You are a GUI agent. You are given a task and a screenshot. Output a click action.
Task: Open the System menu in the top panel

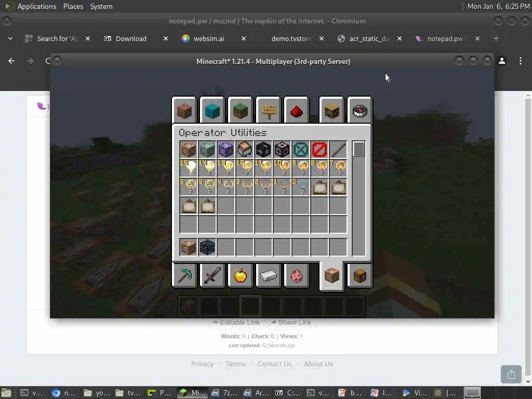(101, 6)
